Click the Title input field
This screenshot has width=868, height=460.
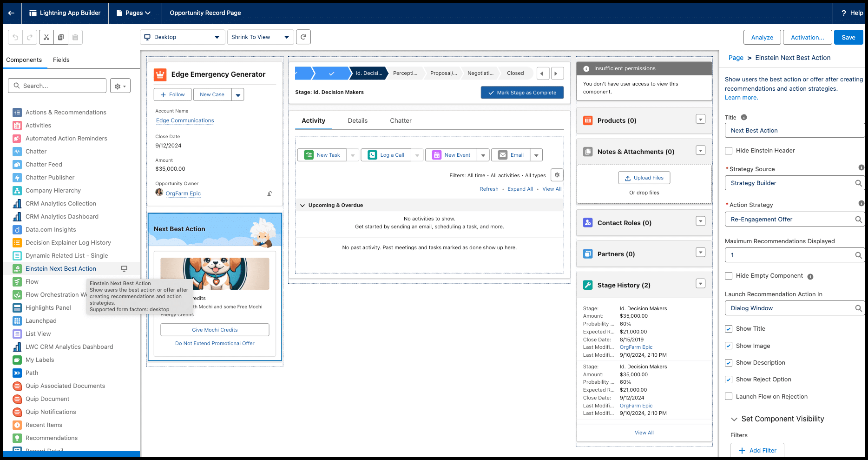point(795,131)
